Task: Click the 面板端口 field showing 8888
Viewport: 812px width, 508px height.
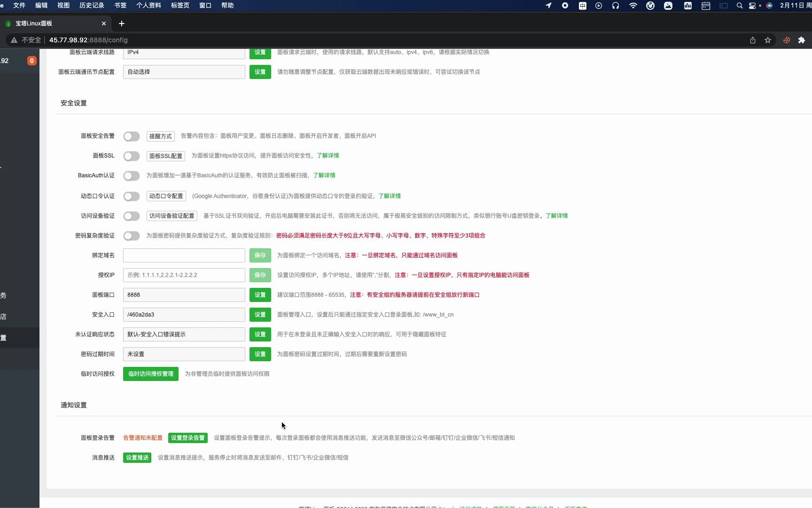Action: pyautogui.click(x=184, y=295)
